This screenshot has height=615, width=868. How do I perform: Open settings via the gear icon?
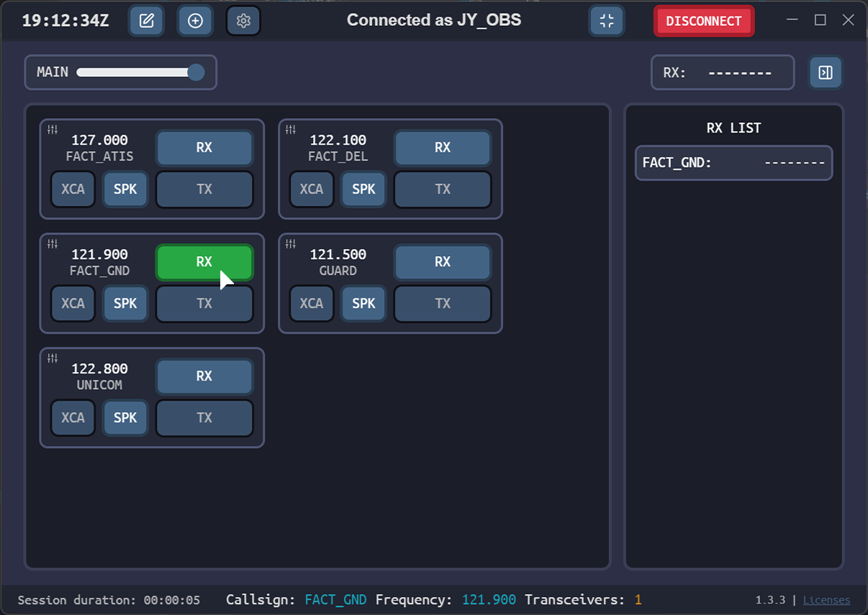[x=243, y=21]
